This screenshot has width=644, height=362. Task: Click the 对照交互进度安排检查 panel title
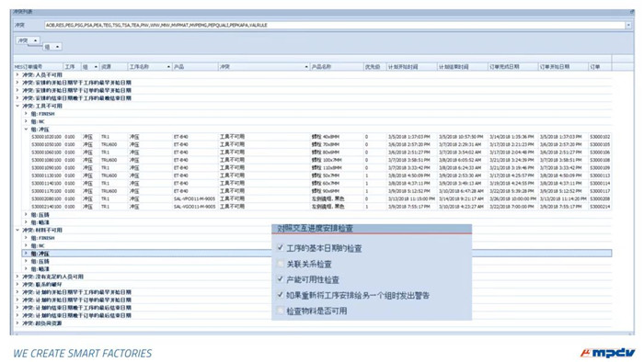pos(315,229)
